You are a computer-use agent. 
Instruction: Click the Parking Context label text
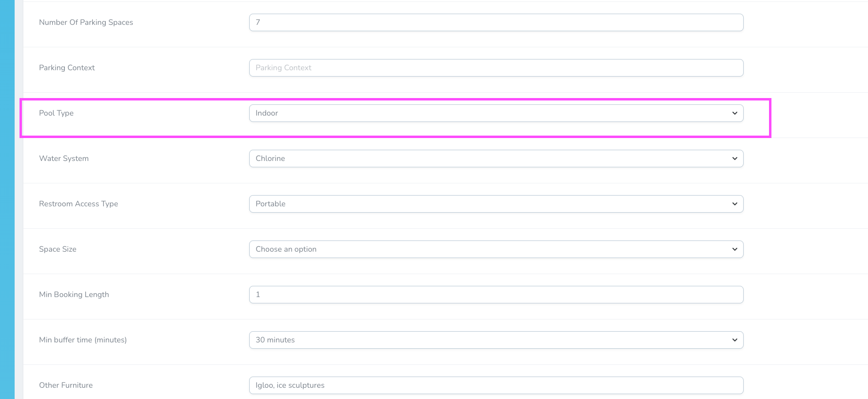pyautogui.click(x=67, y=67)
